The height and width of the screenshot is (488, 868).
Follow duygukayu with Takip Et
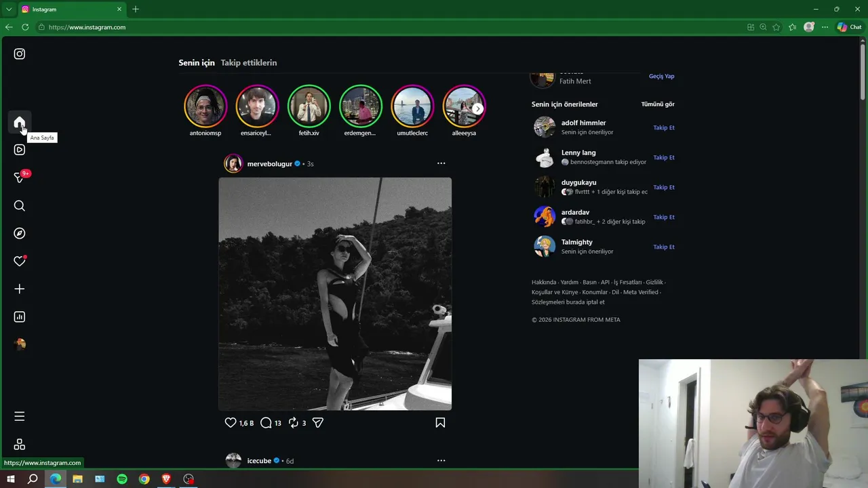click(x=664, y=187)
